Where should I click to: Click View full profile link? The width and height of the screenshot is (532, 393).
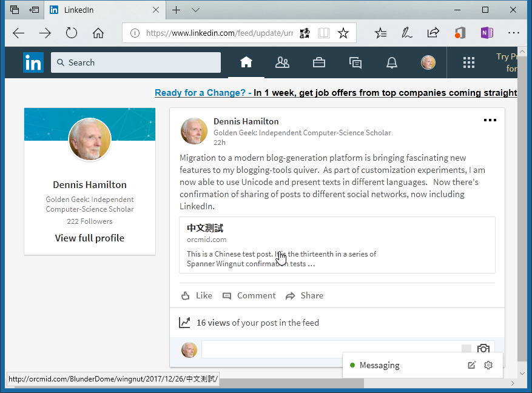point(90,238)
